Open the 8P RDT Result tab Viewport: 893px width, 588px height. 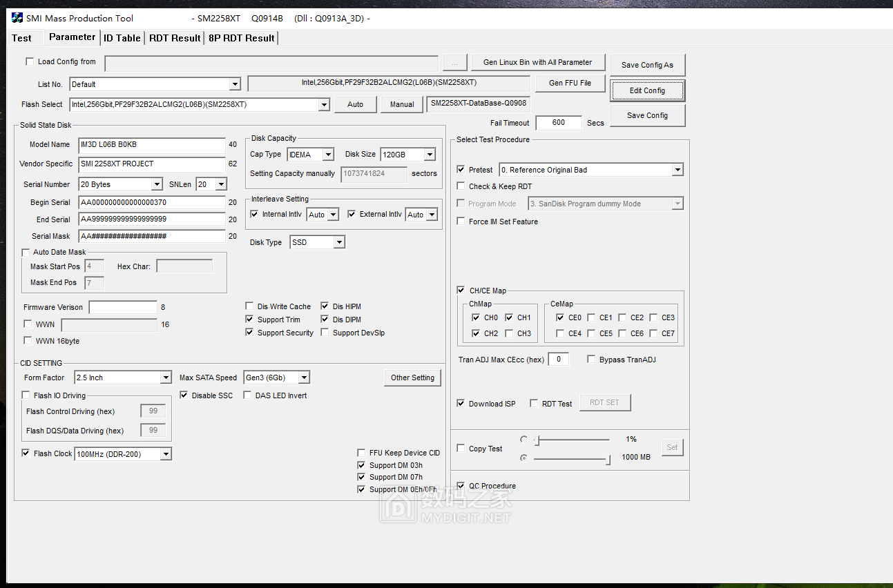[242, 38]
